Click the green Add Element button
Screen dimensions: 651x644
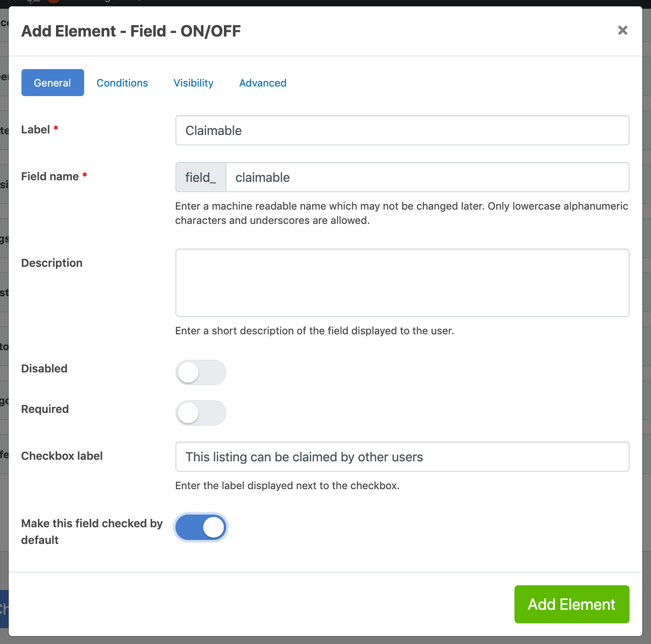(x=572, y=604)
